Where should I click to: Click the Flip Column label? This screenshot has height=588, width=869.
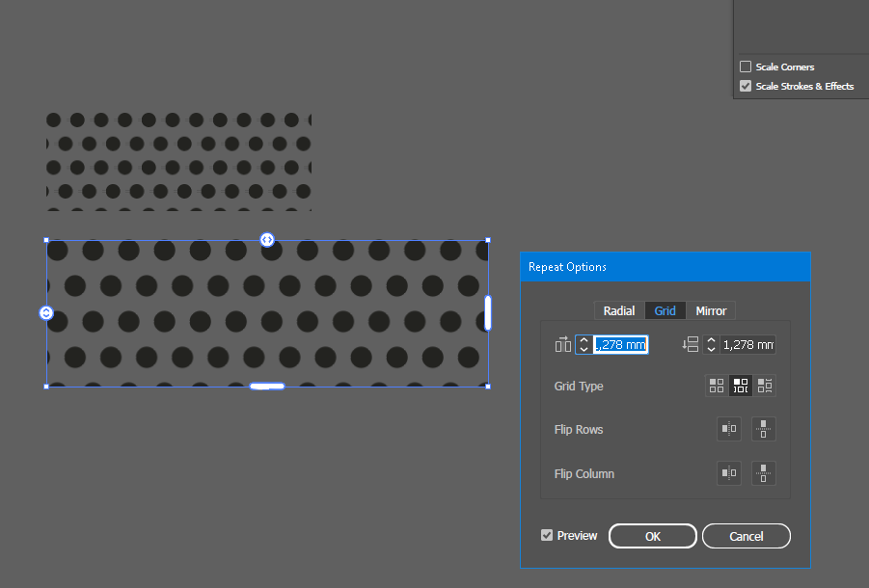tap(584, 474)
